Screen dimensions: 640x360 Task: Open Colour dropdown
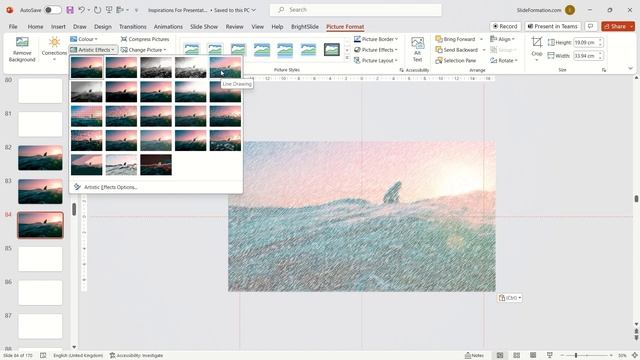84,39
